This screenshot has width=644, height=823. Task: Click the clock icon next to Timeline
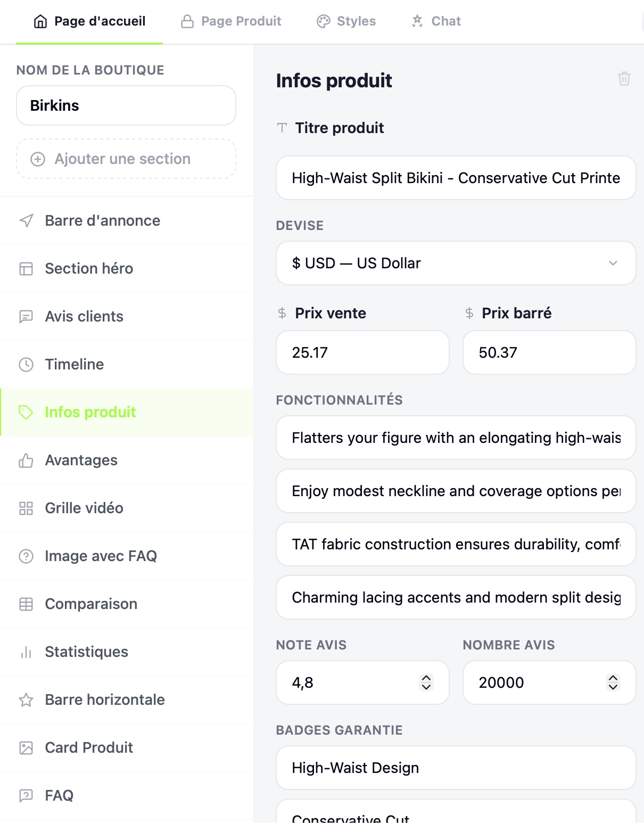click(x=26, y=364)
